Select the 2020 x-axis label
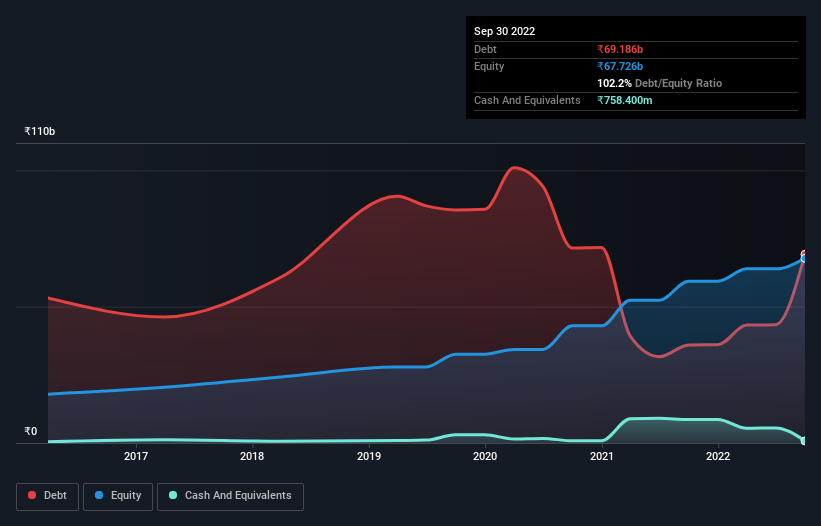821x526 pixels. 485,456
